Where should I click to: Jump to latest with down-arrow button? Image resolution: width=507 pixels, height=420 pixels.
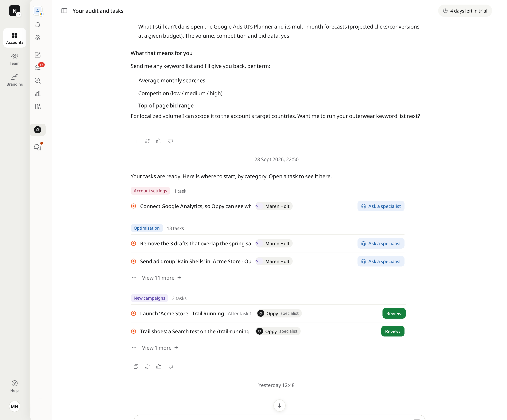click(x=279, y=406)
